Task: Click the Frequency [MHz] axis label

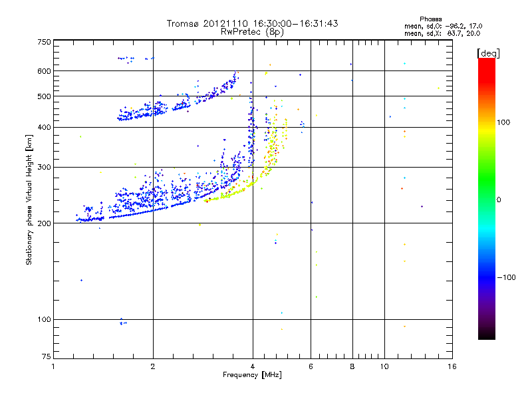Action: click(x=252, y=375)
